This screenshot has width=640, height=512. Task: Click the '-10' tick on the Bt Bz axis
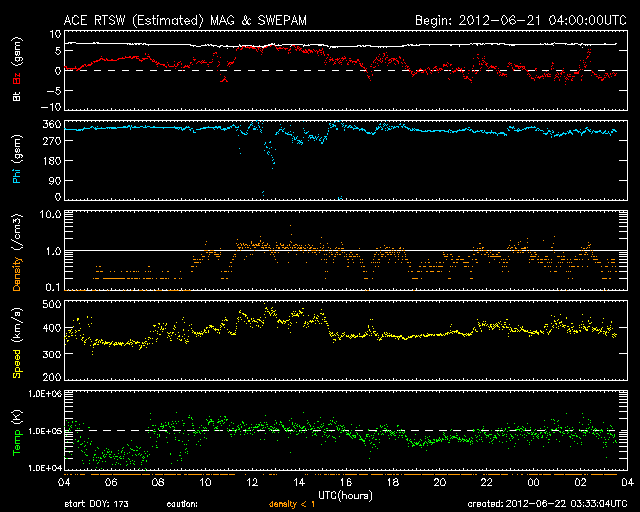coord(51,107)
